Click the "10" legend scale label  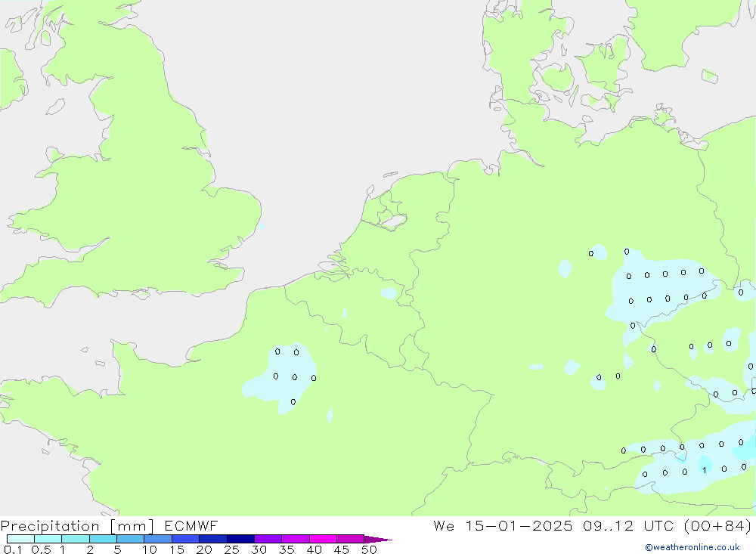(150, 549)
